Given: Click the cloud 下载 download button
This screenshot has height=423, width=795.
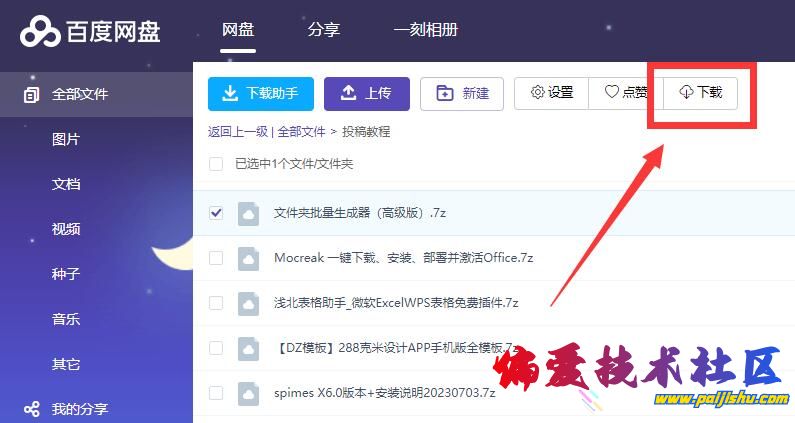Looking at the screenshot, I should [700, 93].
